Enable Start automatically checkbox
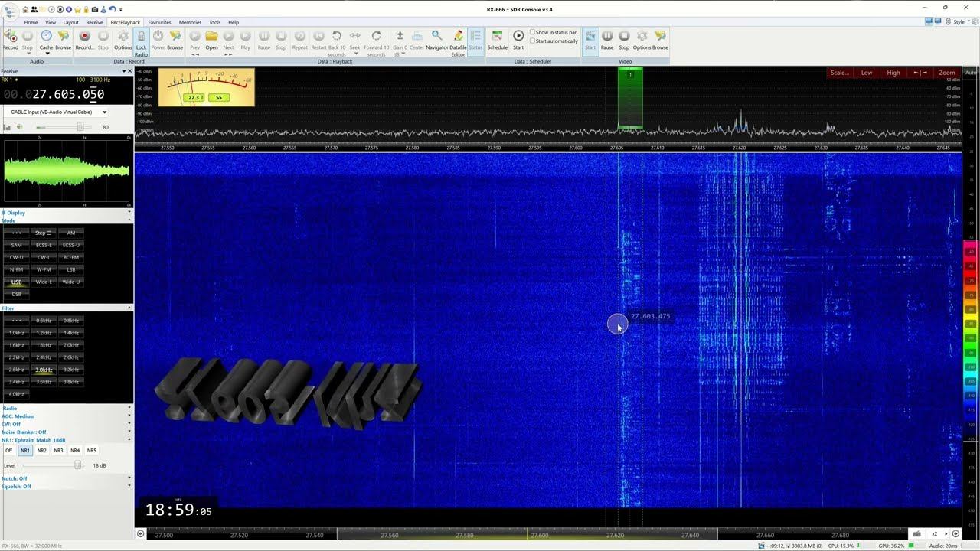This screenshot has width=980, height=551. [533, 41]
